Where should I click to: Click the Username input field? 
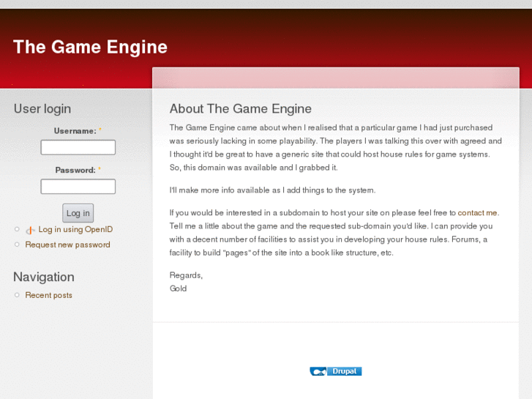pyautogui.click(x=78, y=147)
